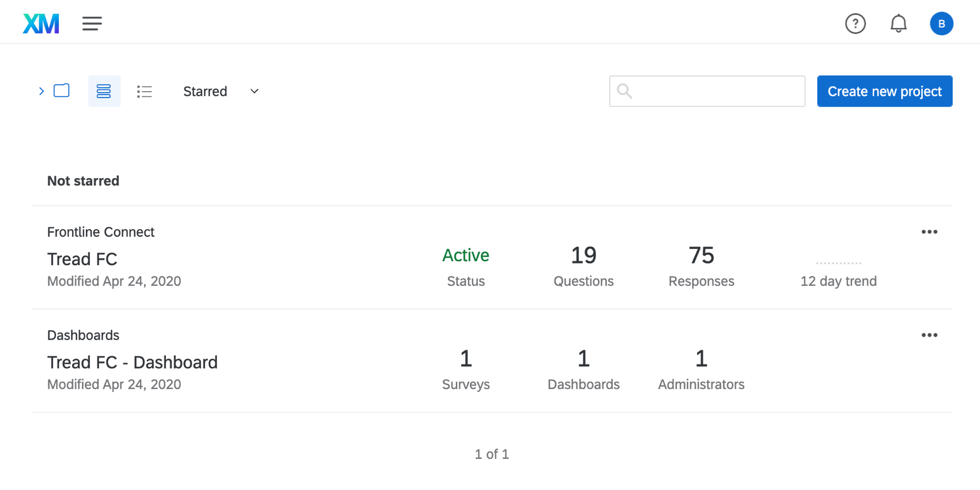Click the search magnifier icon
Screen dimensions: 980x490
coord(624,91)
